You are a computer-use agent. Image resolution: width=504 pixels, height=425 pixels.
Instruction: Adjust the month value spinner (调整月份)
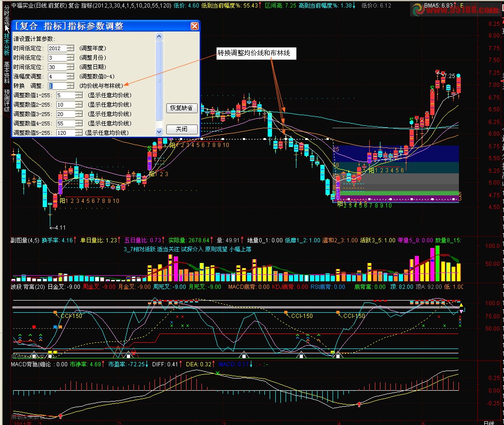(70, 58)
